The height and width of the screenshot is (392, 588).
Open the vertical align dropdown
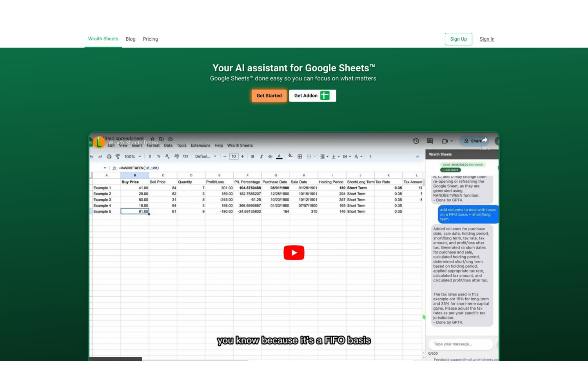336,157
